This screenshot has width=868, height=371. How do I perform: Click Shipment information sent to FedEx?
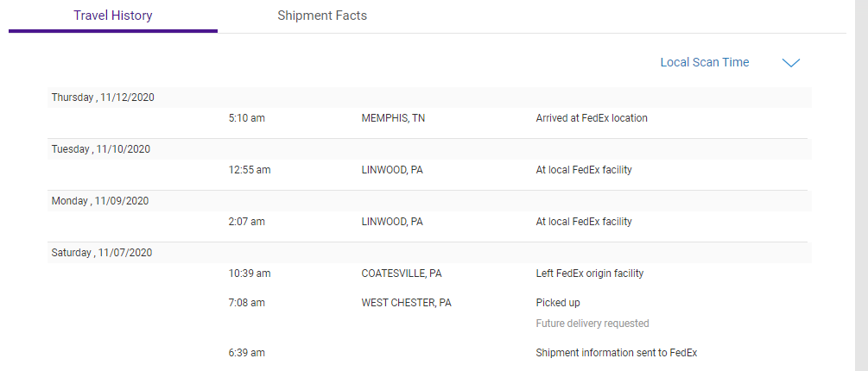(617, 353)
